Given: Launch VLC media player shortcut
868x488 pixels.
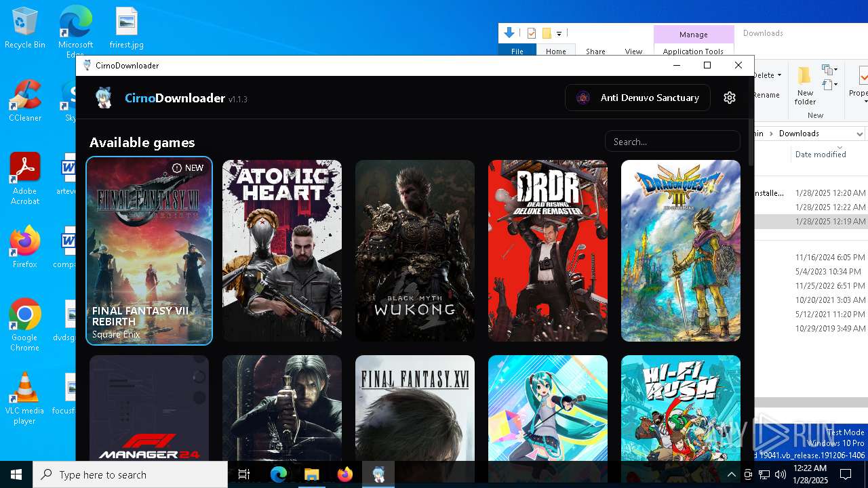Looking at the screenshot, I should (25, 399).
